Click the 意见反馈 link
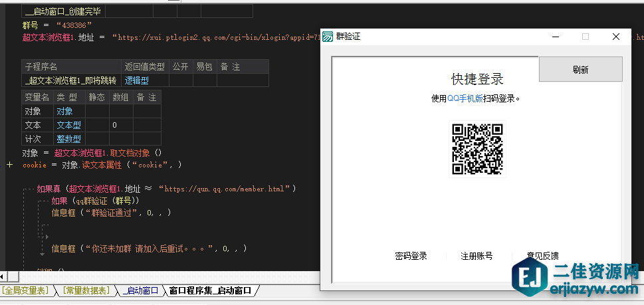The height and width of the screenshot is (305, 644). pyautogui.click(x=542, y=256)
